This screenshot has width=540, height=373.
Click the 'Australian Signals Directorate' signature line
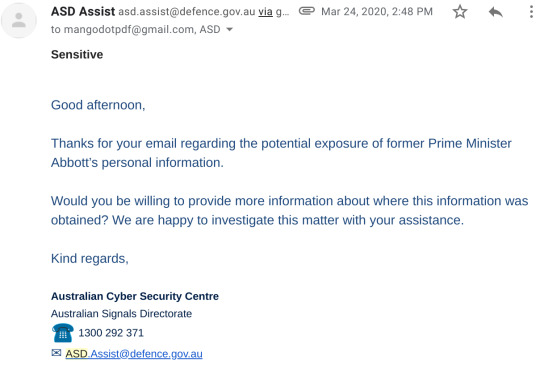pyautogui.click(x=121, y=314)
